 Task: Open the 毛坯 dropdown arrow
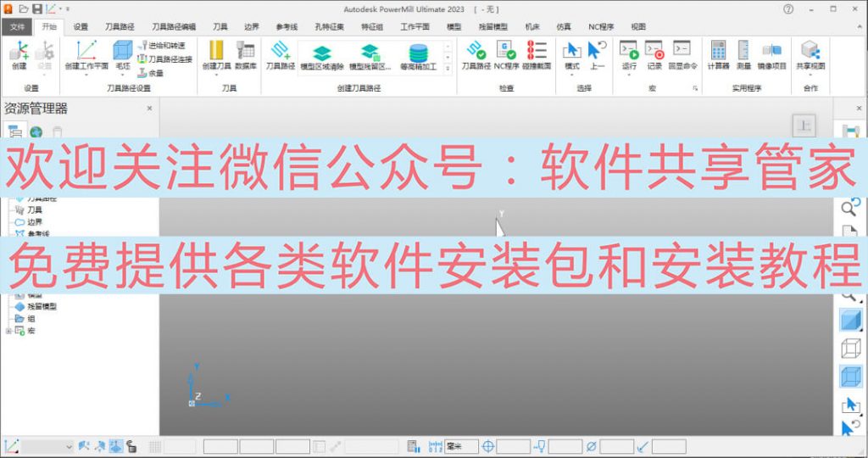tap(122, 74)
